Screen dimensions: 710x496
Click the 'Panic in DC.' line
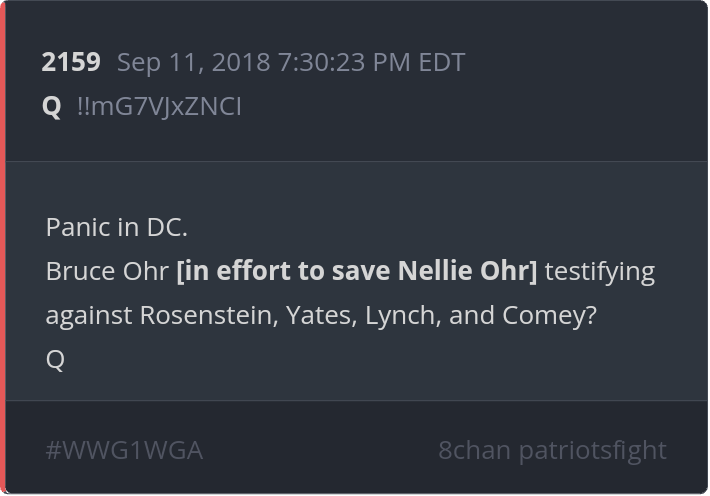116,227
